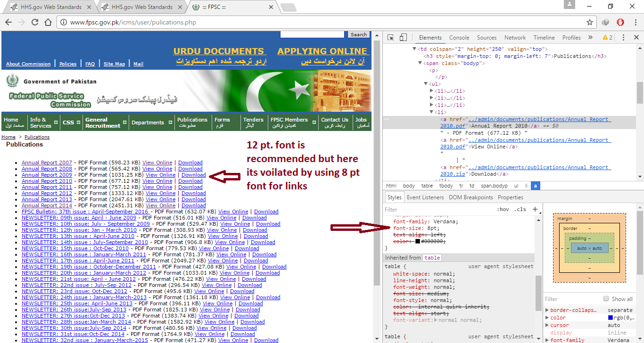Image resolution: width=644 pixels, height=343 pixels.
Task: Bookmark the page using the star icon
Action: coord(590,22)
